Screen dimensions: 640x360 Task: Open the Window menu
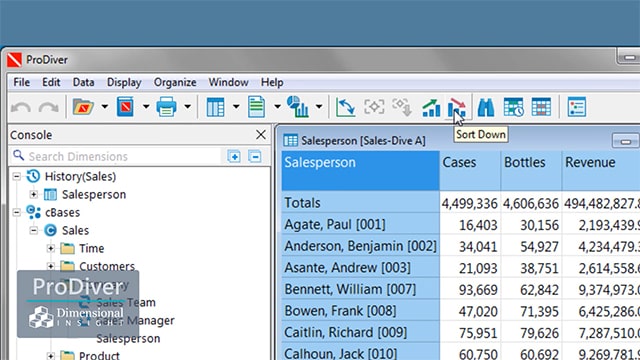tap(229, 82)
